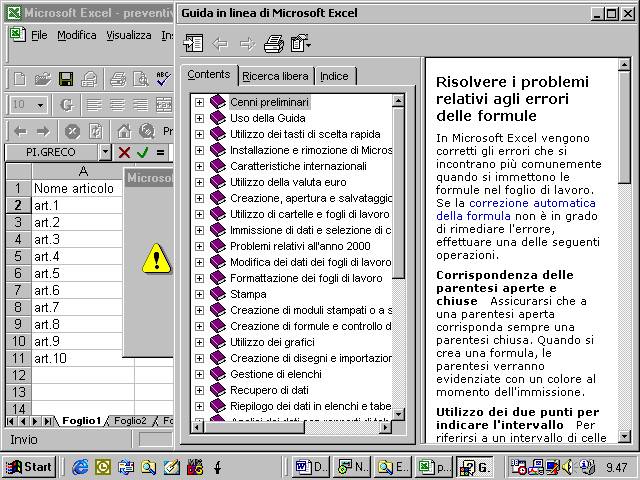Launch Internet Explorer from quick launch
Screen dimensions: 640x480
pos(80,467)
